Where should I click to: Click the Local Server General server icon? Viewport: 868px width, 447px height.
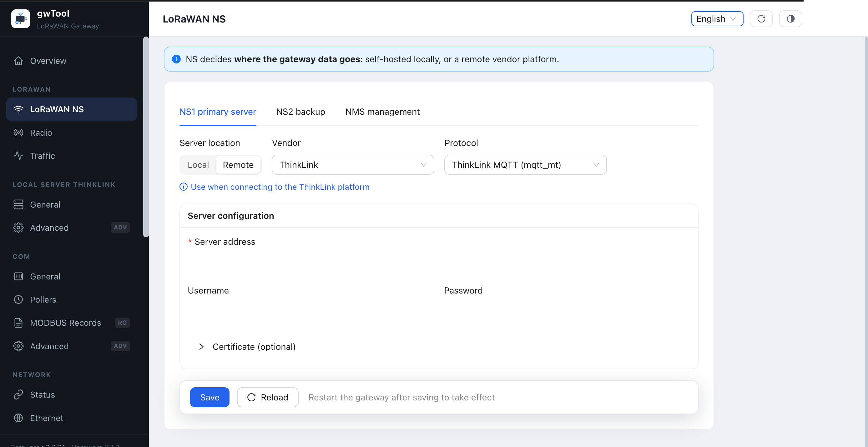(x=18, y=204)
